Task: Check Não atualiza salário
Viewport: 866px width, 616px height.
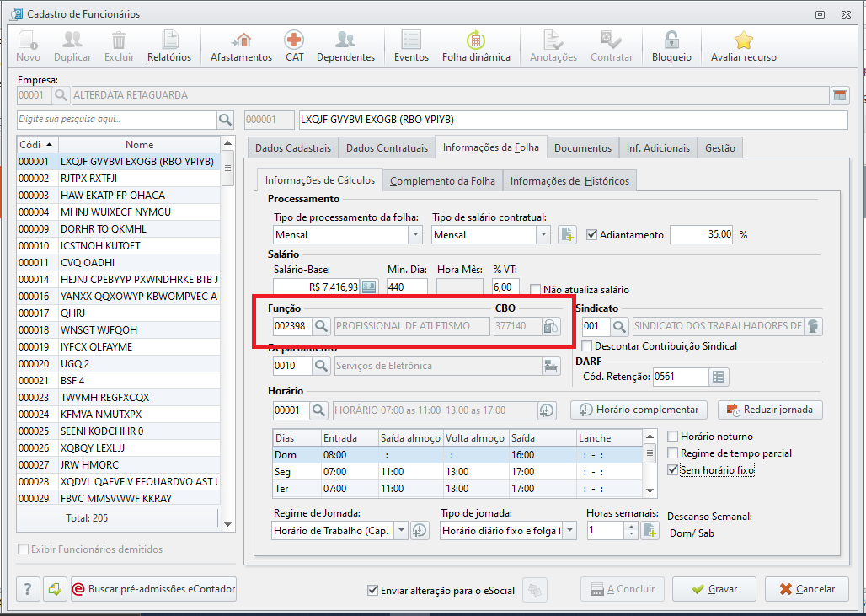Action: coord(535,290)
